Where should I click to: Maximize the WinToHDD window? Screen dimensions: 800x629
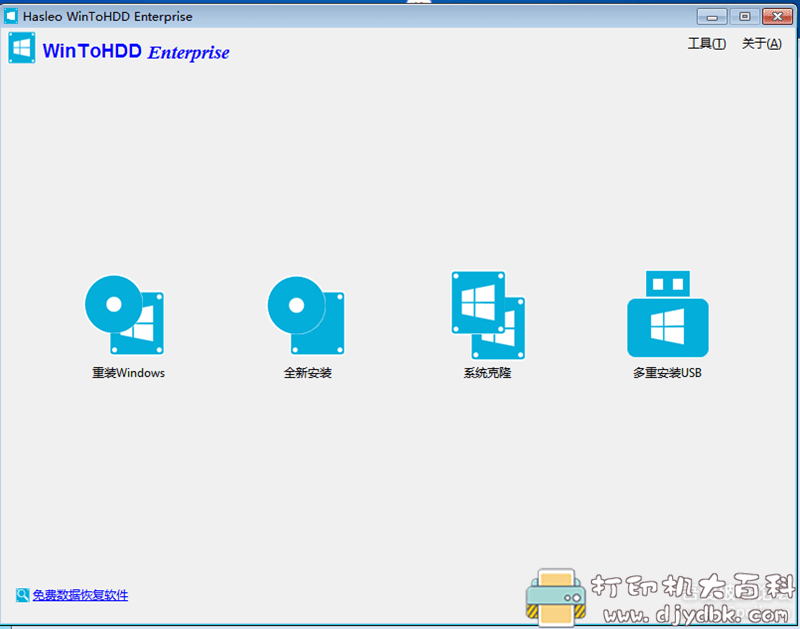point(744,17)
